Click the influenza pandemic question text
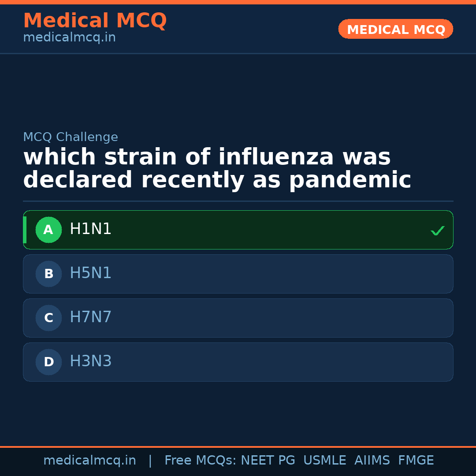 [217, 169]
